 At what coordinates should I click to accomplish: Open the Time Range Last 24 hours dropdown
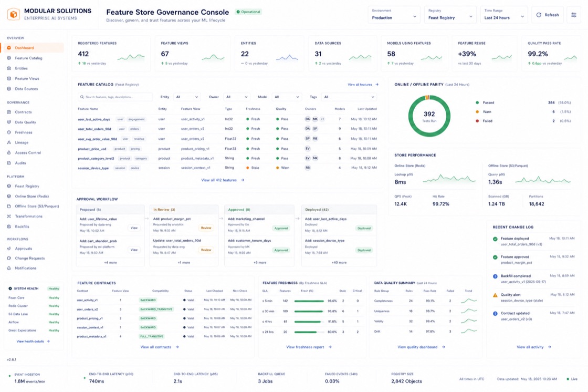[504, 15]
